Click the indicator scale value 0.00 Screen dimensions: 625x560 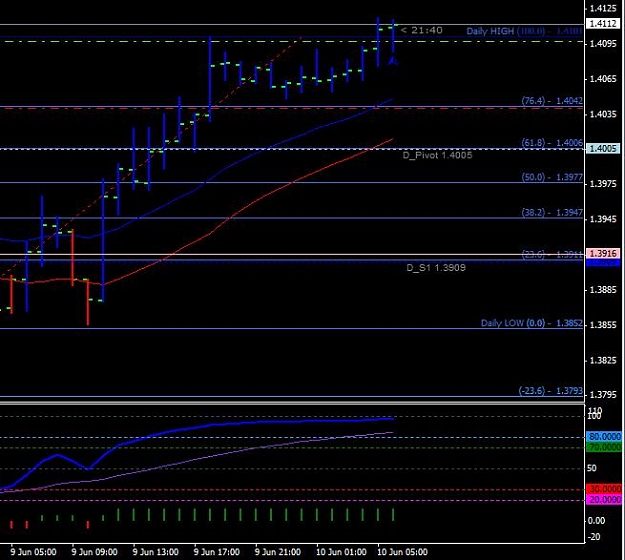click(x=596, y=521)
